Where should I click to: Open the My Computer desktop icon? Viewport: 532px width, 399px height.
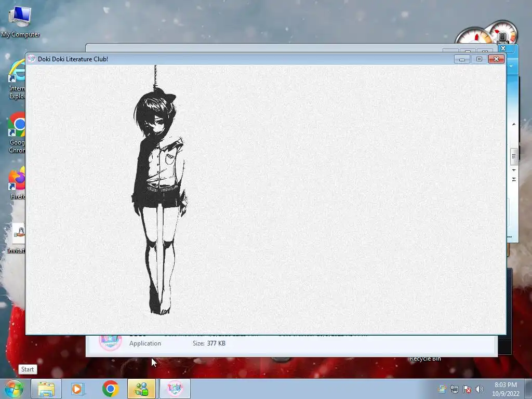click(x=20, y=22)
